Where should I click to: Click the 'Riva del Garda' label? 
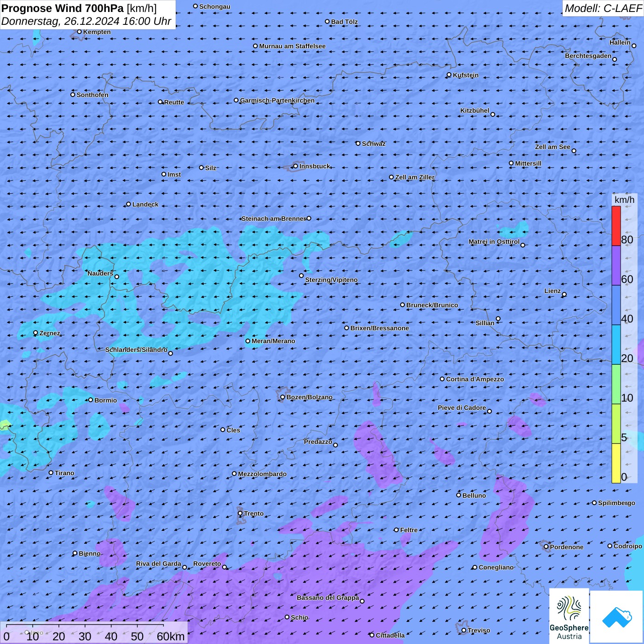click(x=159, y=563)
